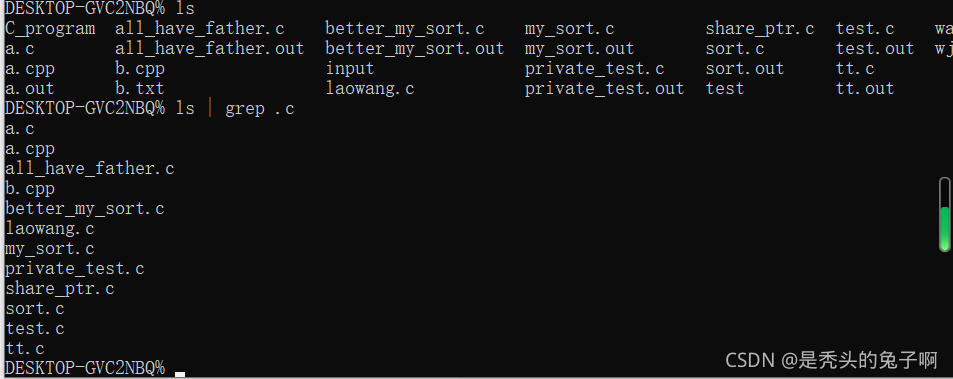Click share_ptr.c in the ls columns
This screenshot has height=379, width=953.
pos(760,29)
